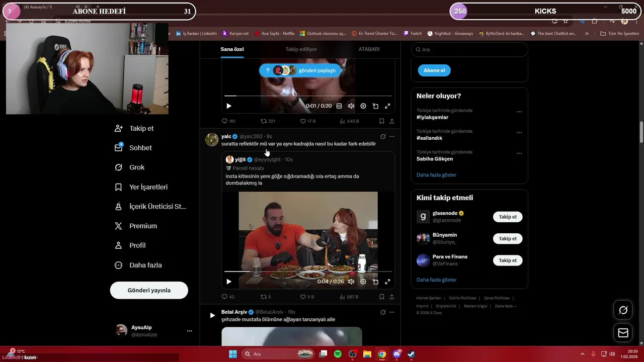
Task: Open Kariyer.net bookmark in bookmarks bar
Action: tap(235, 34)
